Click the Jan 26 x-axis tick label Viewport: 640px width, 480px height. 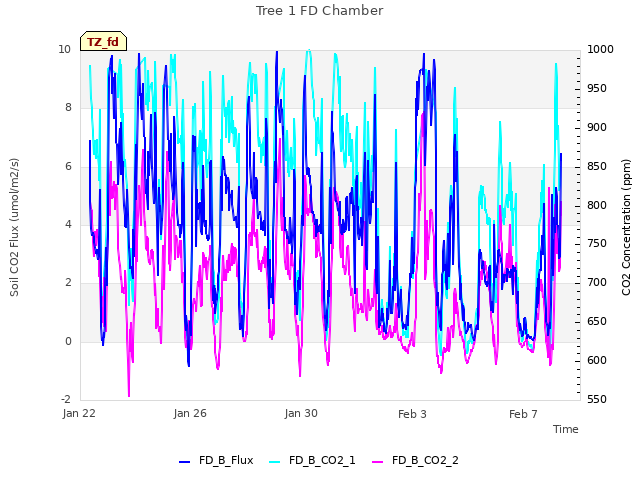pyautogui.click(x=190, y=413)
